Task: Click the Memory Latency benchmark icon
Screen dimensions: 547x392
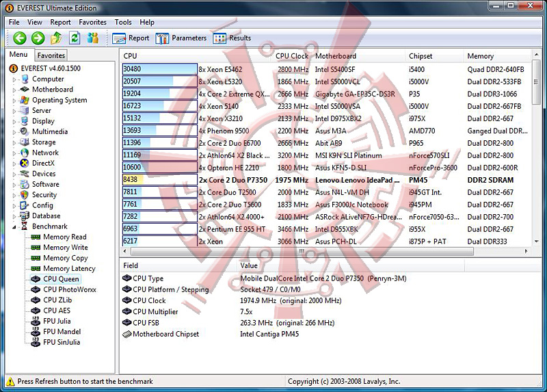Action: (36, 268)
